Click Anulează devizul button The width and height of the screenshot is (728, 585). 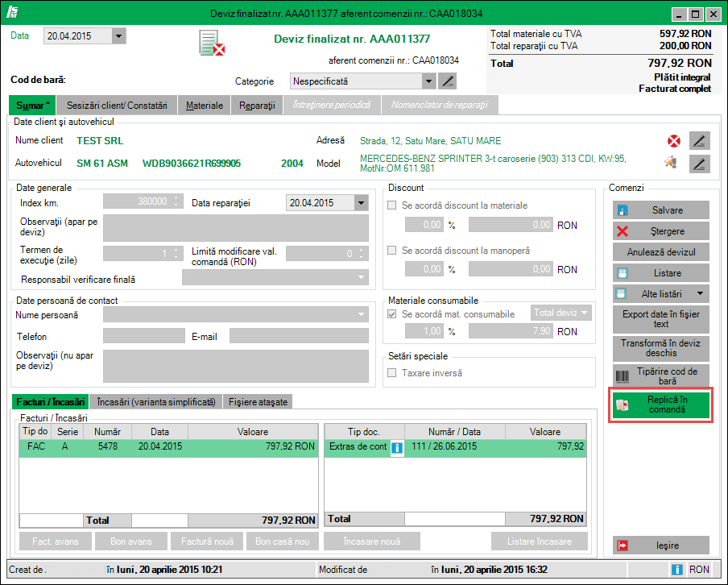[660, 252]
